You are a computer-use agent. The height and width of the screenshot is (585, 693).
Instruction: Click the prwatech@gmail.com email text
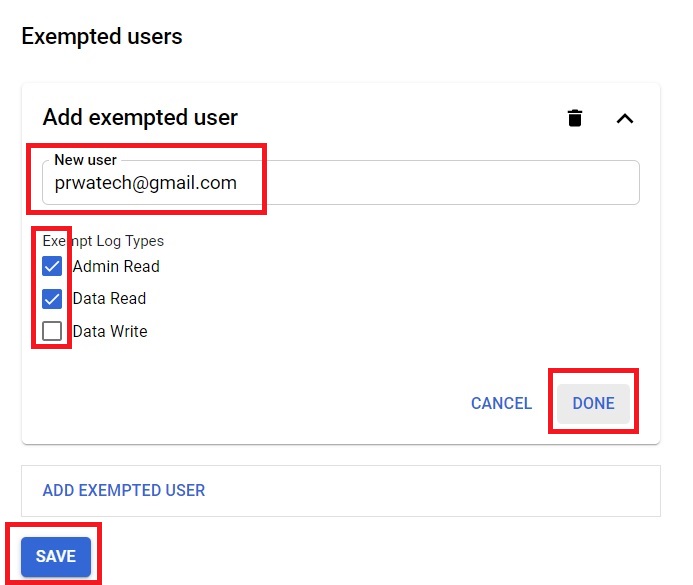pos(146,183)
